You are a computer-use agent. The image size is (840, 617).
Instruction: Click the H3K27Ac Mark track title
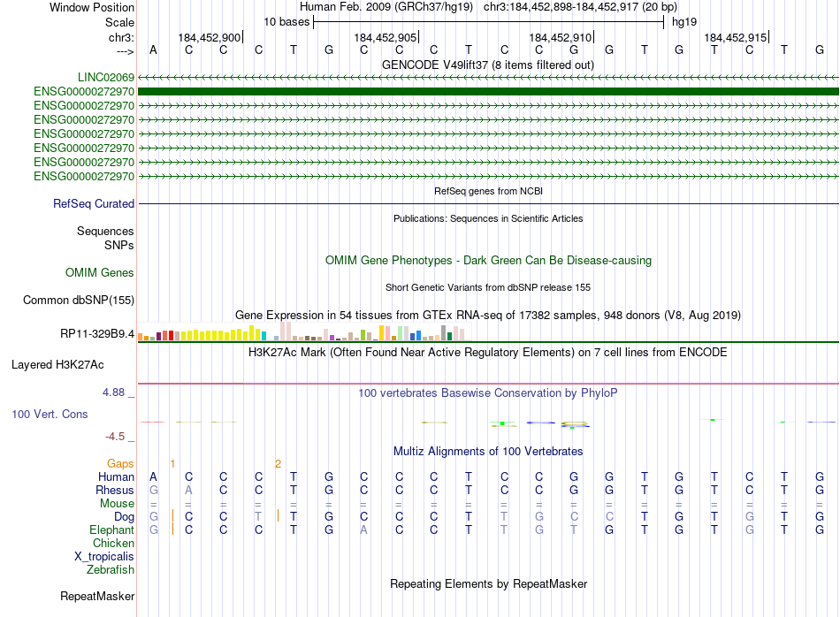click(x=488, y=353)
